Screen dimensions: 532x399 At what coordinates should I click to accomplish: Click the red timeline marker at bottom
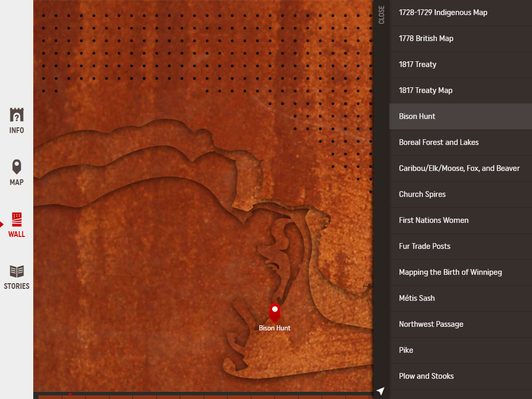pyautogui.click(x=70, y=395)
